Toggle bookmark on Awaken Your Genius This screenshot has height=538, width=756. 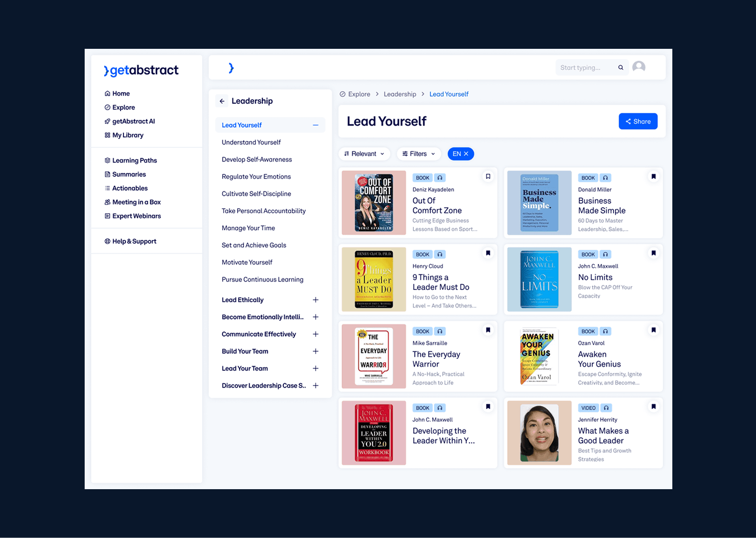[x=653, y=330]
